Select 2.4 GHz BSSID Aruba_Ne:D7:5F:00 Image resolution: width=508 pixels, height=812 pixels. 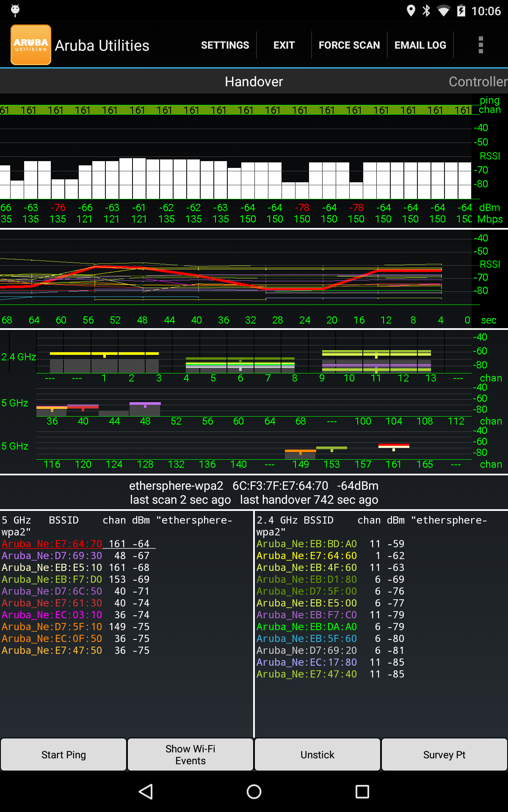point(331,591)
